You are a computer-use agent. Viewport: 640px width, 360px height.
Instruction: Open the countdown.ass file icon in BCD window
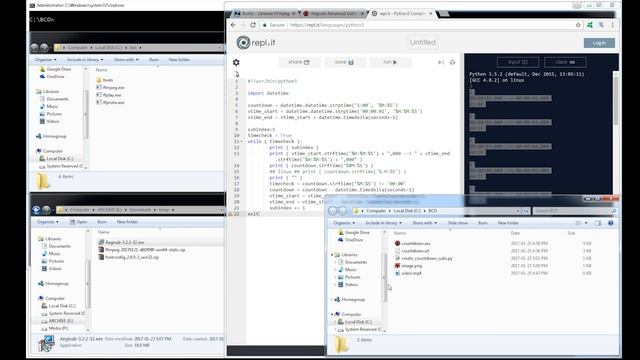397,243
